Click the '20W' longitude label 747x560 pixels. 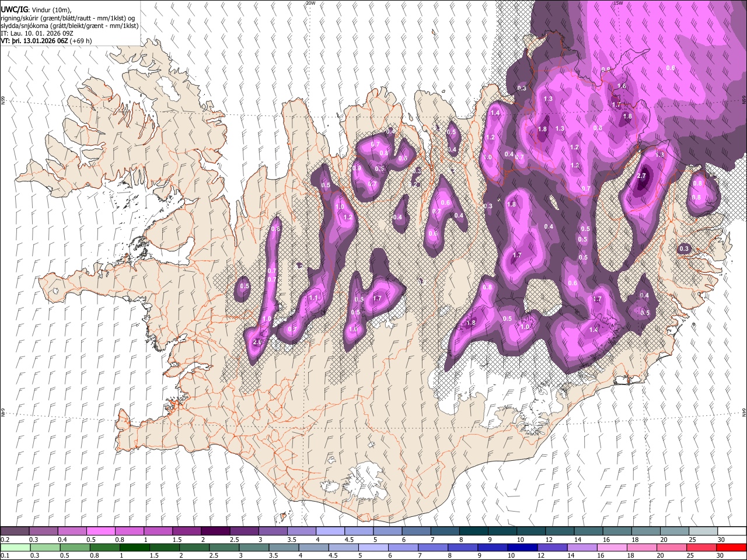coord(310,3)
